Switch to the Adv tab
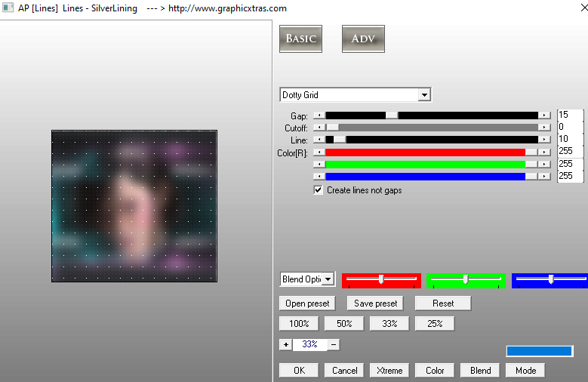This screenshot has height=382, width=588. 363,39
